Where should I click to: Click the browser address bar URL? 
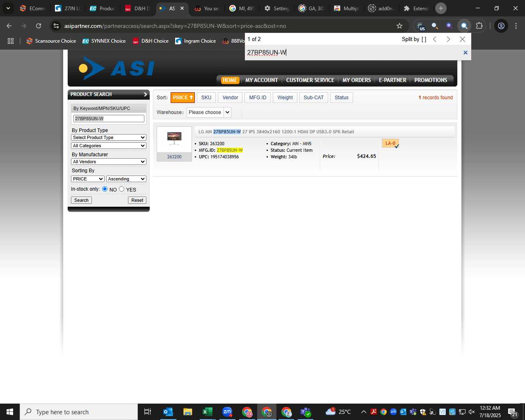175,26
